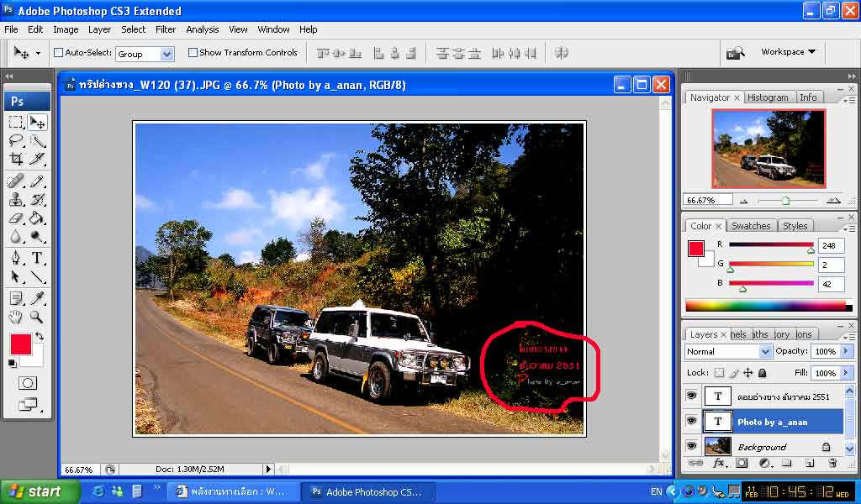
Task: Select the Horizontal Type tool
Action: (38, 258)
